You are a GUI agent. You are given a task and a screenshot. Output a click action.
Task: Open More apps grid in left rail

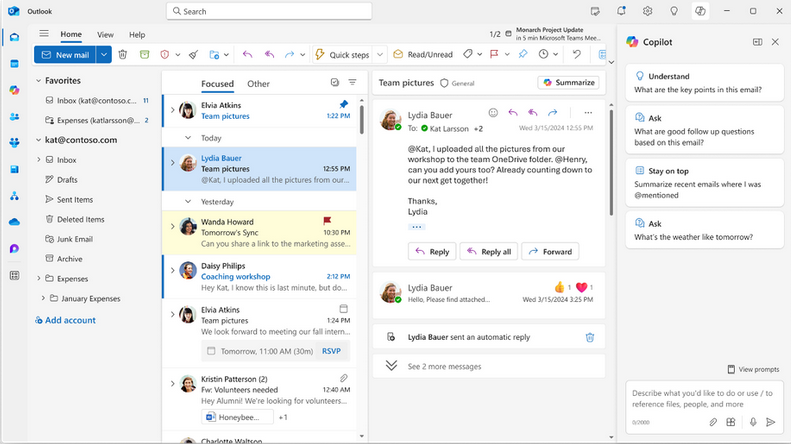(x=14, y=275)
